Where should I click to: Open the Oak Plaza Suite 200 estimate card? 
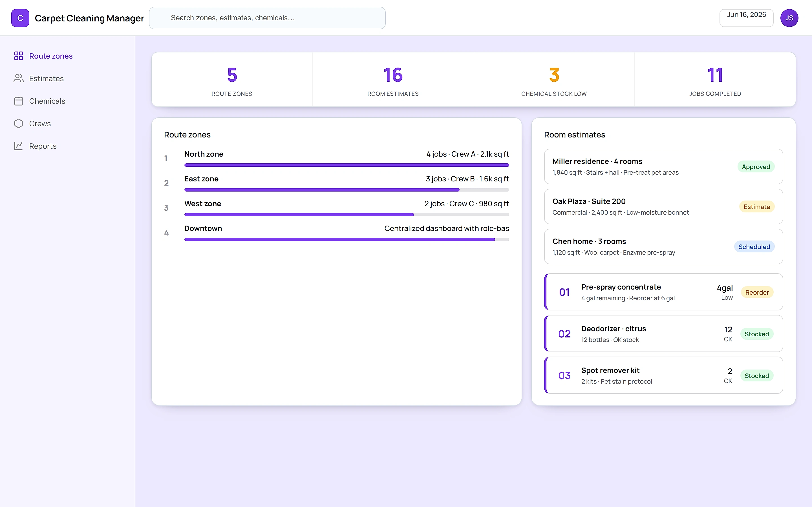[x=663, y=206]
